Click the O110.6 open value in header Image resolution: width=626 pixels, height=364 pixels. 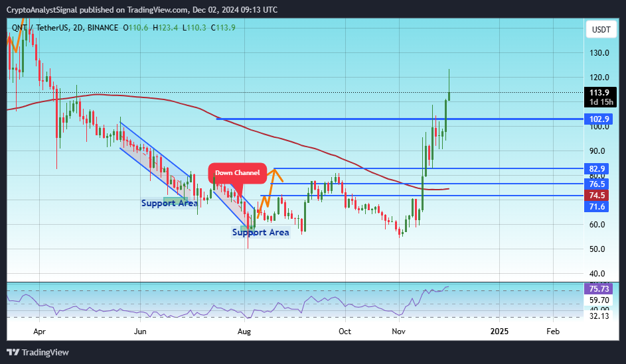(x=135, y=27)
